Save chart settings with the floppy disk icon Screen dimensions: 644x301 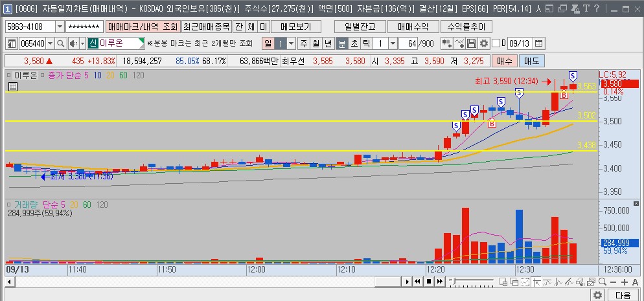(472, 43)
